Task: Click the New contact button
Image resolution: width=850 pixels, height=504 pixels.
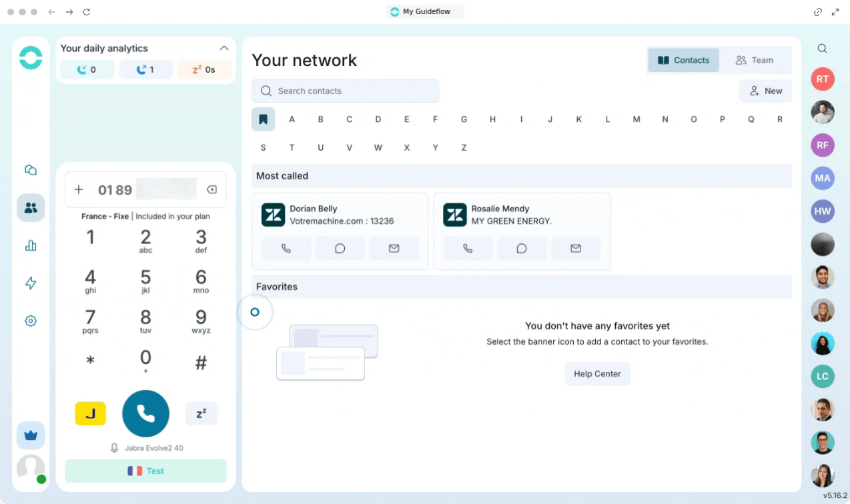Action: (765, 91)
